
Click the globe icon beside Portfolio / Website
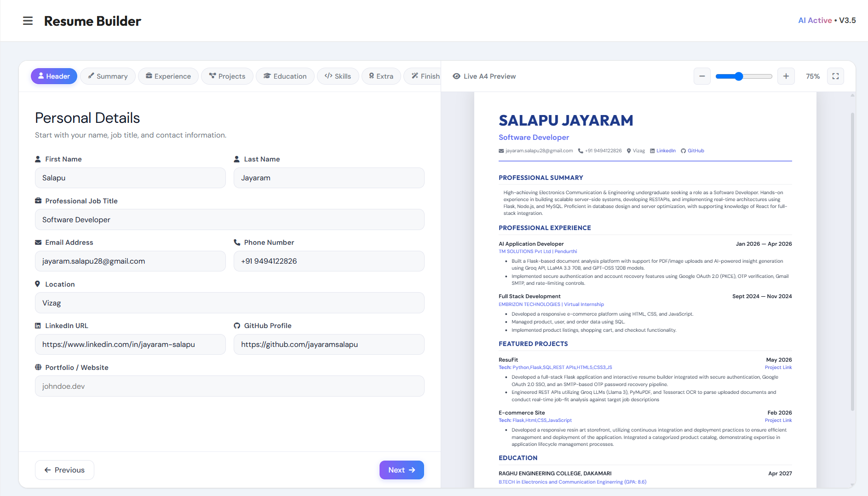pos(38,368)
